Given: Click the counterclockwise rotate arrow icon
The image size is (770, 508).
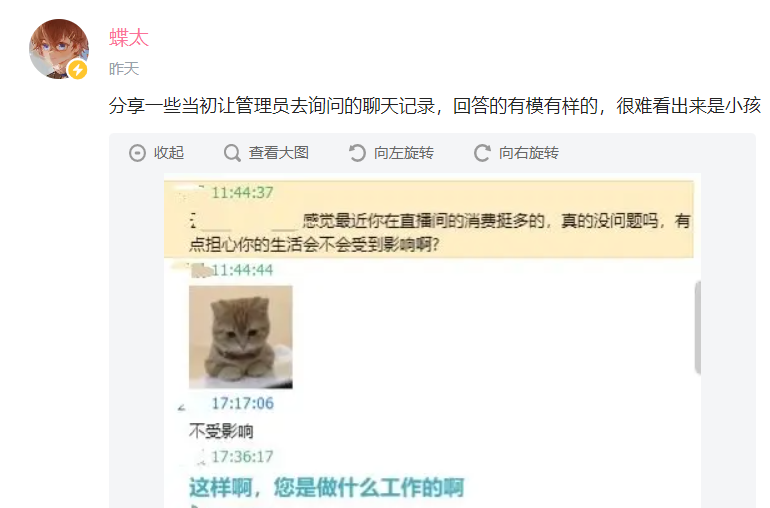Looking at the screenshot, I should [x=357, y=153].
